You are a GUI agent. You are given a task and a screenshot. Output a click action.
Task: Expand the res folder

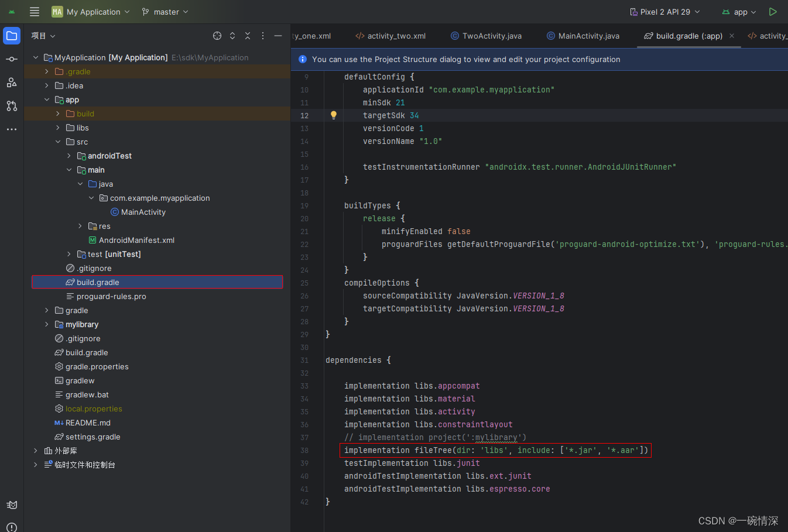[x=80, y=226]
